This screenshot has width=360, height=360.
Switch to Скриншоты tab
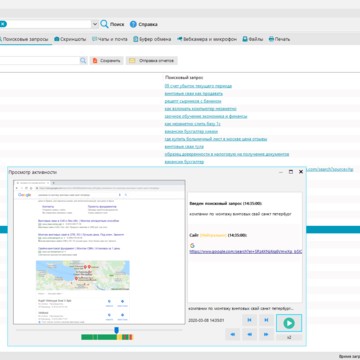click(70, 39)
